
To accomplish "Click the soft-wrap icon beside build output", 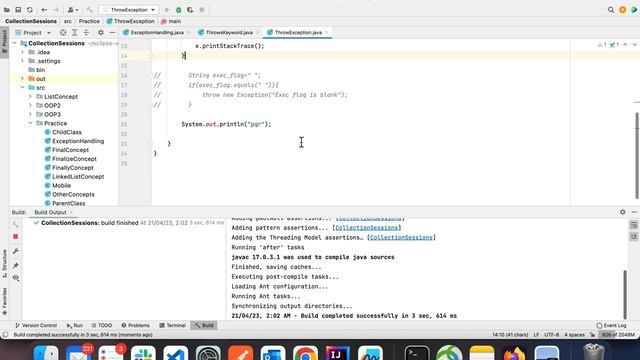I will pos(633,225).
